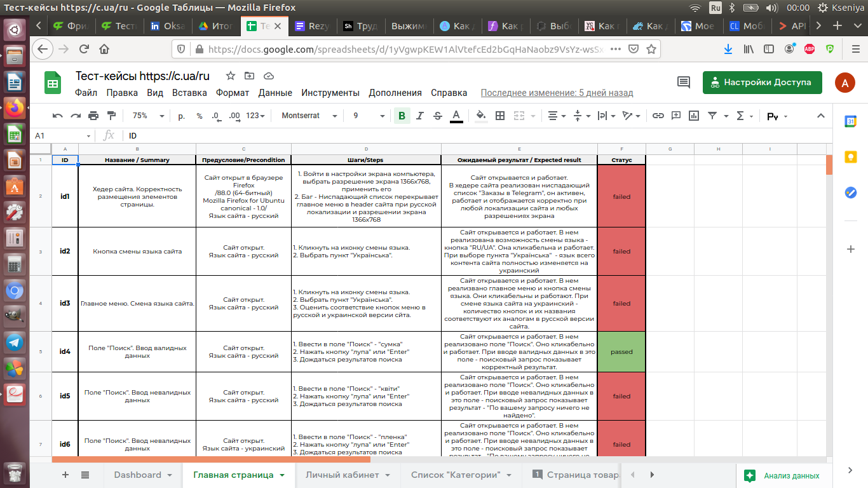Open Google Calendar in the side panel
Viewport: 868px width, 488px height.
[850, 121]
